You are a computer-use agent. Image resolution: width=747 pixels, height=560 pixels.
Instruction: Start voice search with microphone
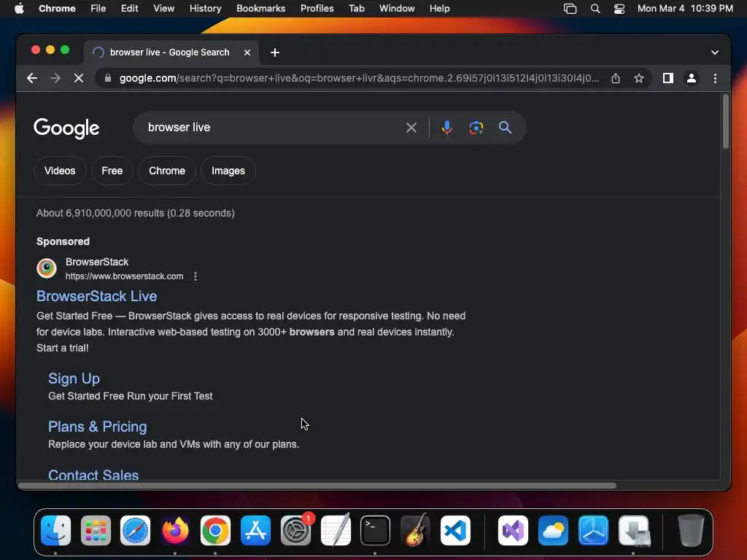point(447,128)
